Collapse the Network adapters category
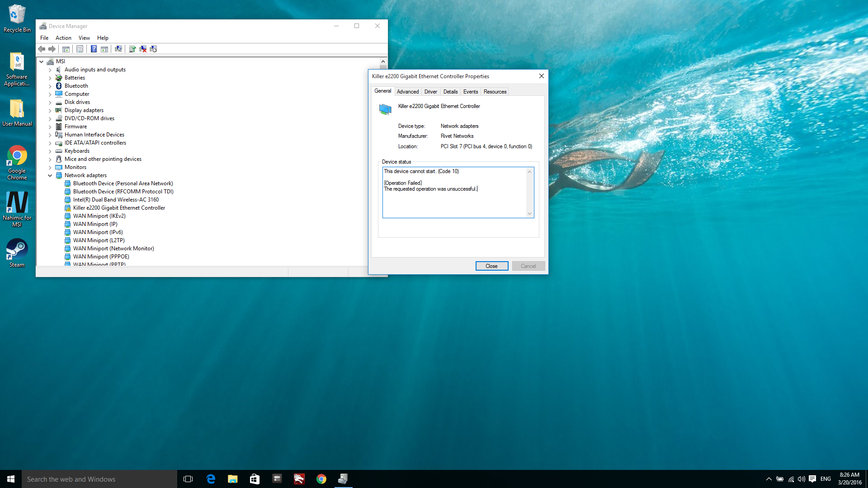Viewport: 868px width, 488px height. pyautogui.click(x=50, y=175)
